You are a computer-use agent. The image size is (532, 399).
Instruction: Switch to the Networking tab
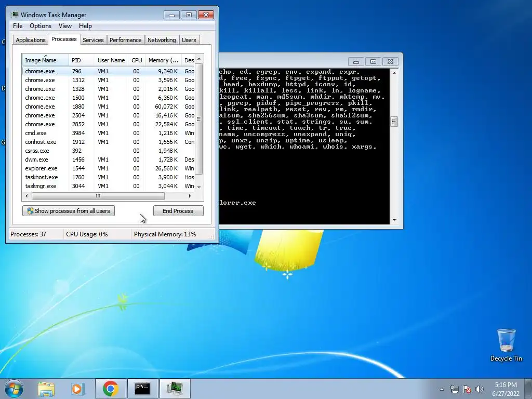(162, 40)
